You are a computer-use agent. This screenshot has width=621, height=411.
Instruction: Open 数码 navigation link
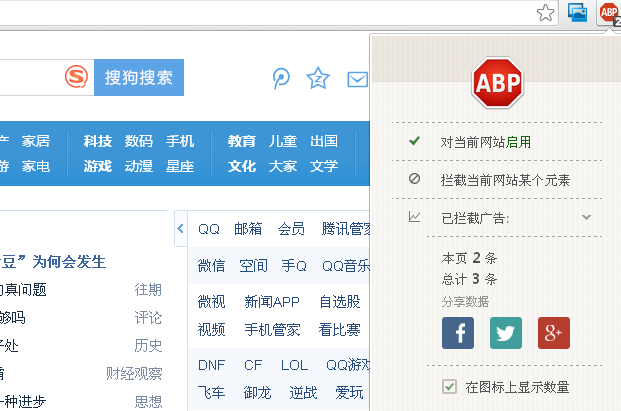click(139, 141)
